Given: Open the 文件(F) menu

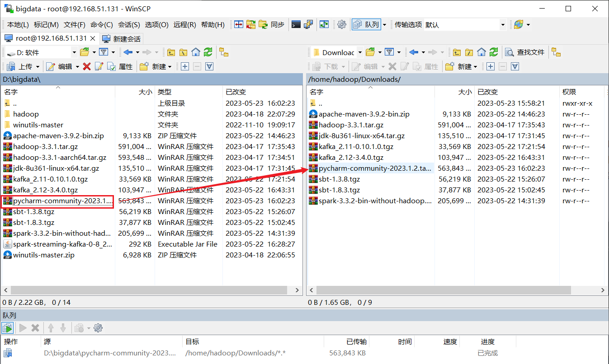Looking at the screenshot, I should 75,25.
